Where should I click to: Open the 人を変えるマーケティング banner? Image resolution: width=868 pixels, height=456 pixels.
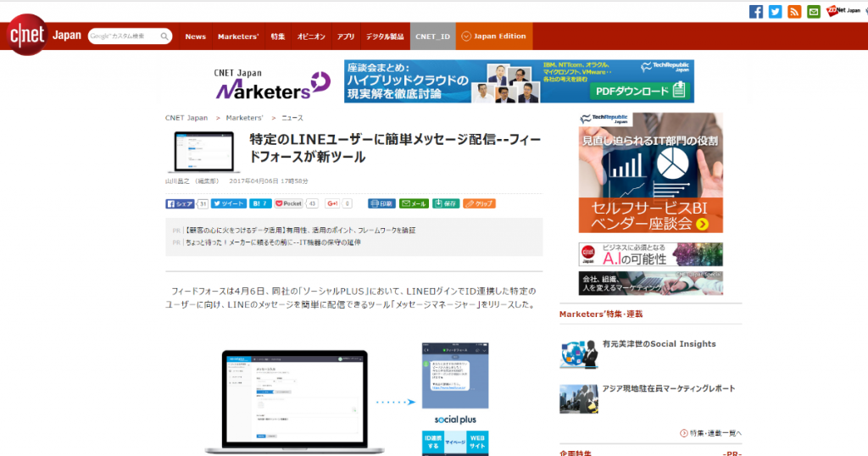coord(650,283)
